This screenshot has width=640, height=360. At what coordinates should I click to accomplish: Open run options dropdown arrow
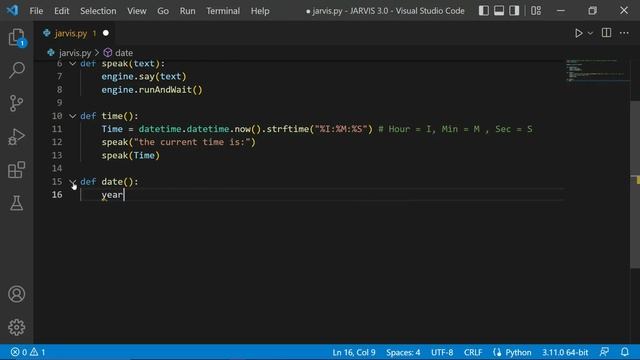point(590,33)
